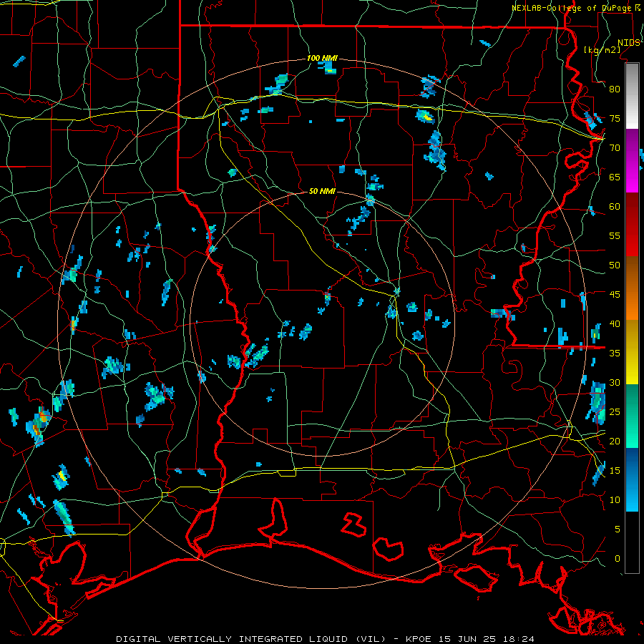Click the 45 value on the scale
Viewport: 644px width, 644px height.
pyautogui.click(x=615, y=295)
